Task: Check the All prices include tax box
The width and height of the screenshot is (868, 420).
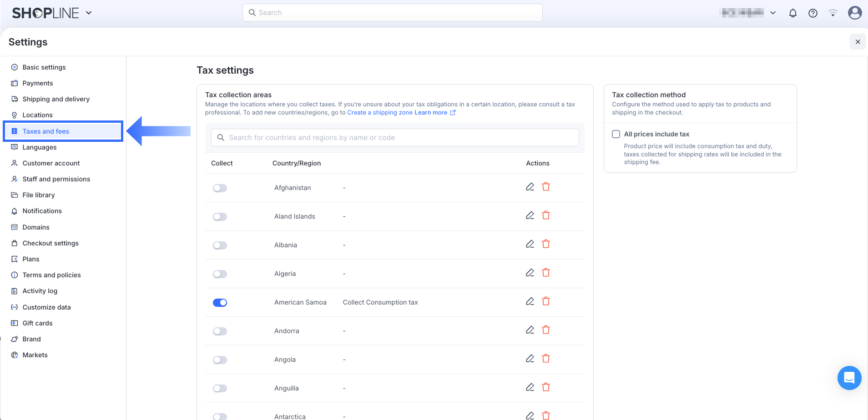Action: pos(616,134)
